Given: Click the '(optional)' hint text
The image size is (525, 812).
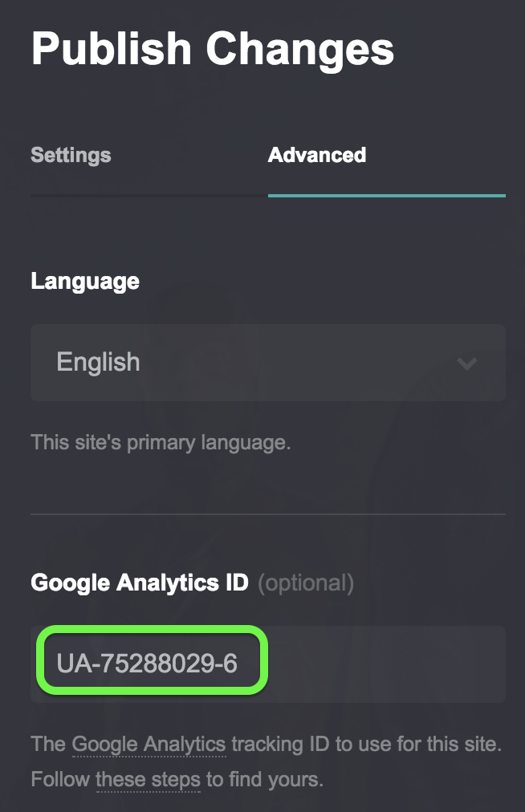Looking at the screenshot, I should click(306, 583).
